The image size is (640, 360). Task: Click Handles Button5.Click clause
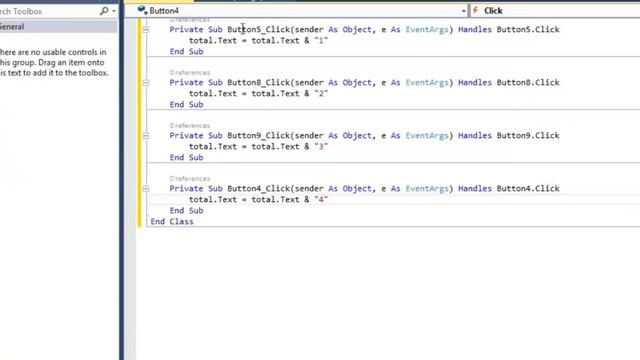tap(509, 29)
